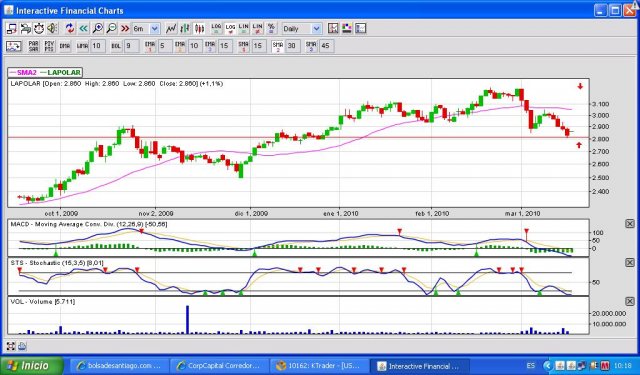Toggle the PAR SAR indicator
640x375 pixels.
[33, 46]
